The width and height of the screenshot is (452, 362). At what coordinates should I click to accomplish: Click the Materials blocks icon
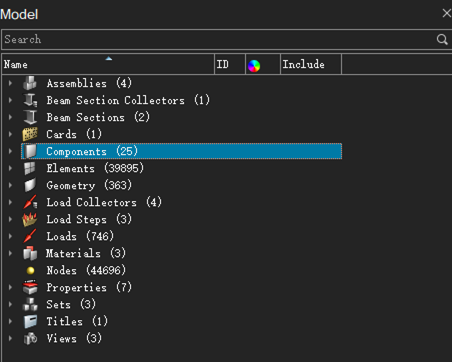click(x=30, y=253)
